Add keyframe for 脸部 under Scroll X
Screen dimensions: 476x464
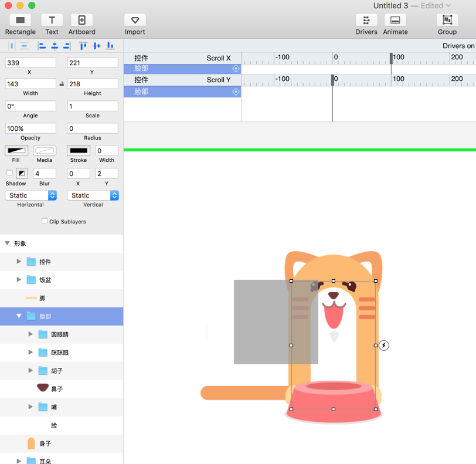click(236, 69)
